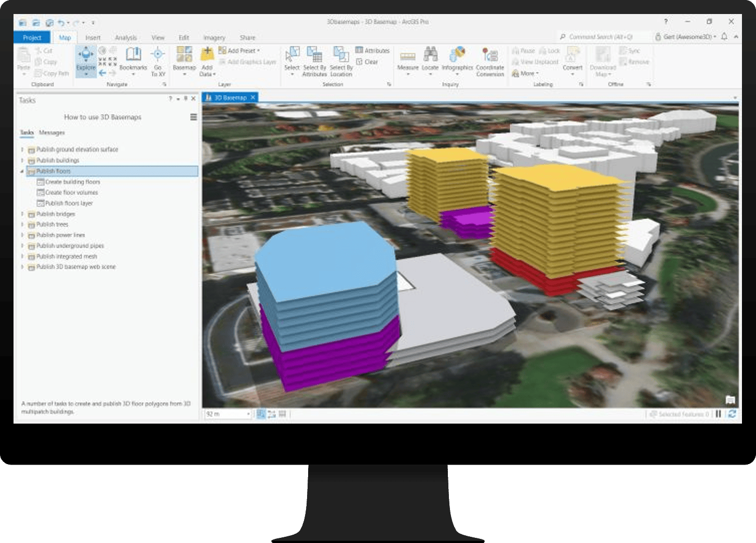Pause drawing using the status bar pause icon
The image size is (756, 543).
click(x=719, y=414)
